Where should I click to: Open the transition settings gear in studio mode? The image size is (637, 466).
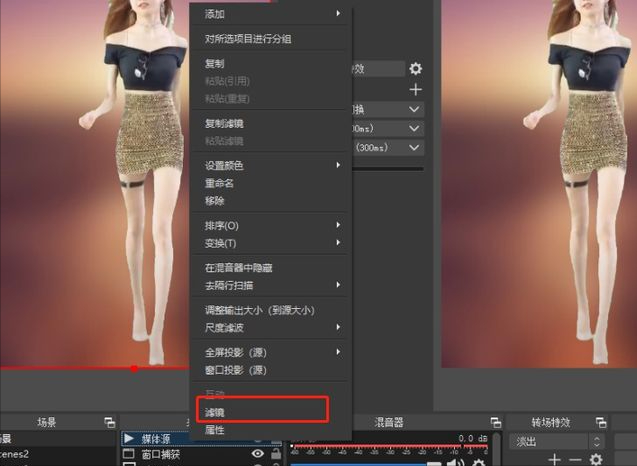coord(415,69)
